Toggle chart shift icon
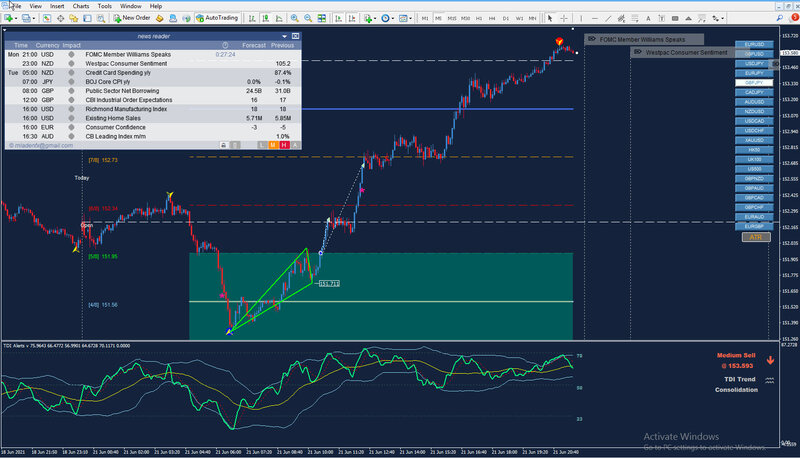800x458 pixels. click(352, 18)
